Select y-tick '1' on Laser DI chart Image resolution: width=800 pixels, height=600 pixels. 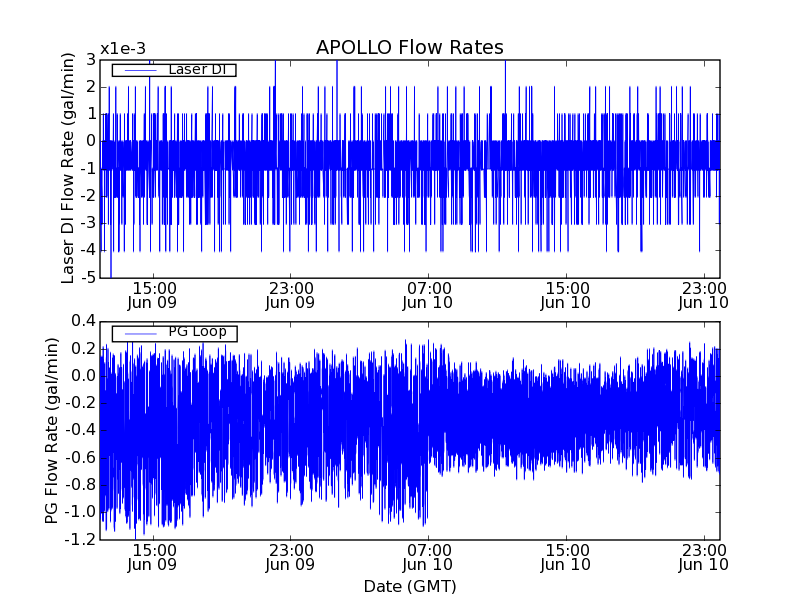91,114
